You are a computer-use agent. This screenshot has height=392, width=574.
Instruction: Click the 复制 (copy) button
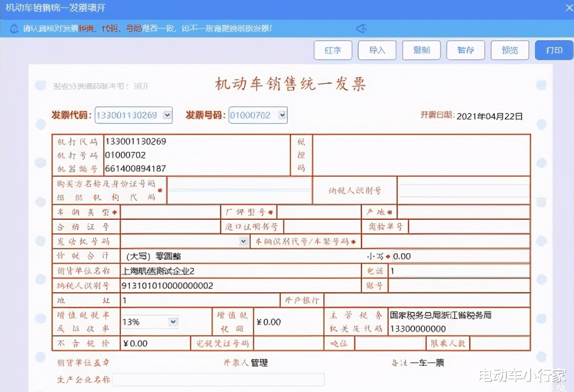tap(421, 50)
